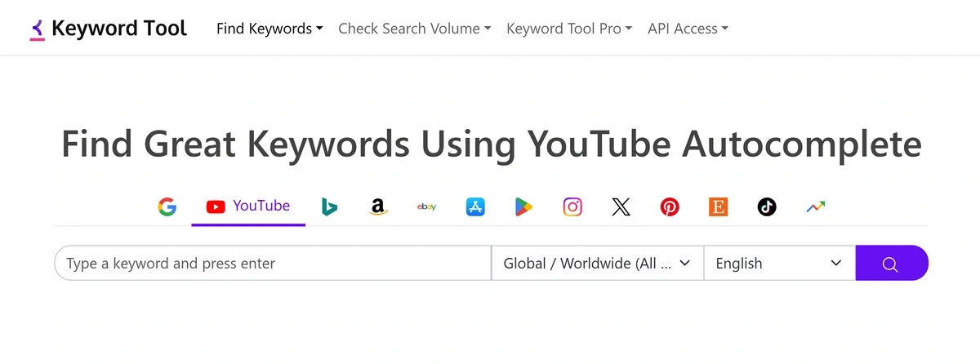Open the Google Trends tab icon
This screenshot has width=980, height=364.
coord(815,207)
